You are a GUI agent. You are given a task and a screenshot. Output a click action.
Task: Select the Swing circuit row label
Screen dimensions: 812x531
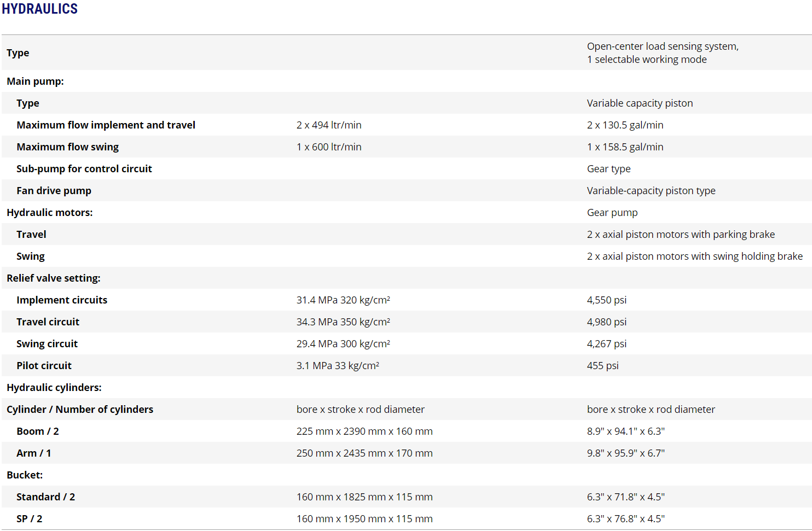[x=47, y=344]
